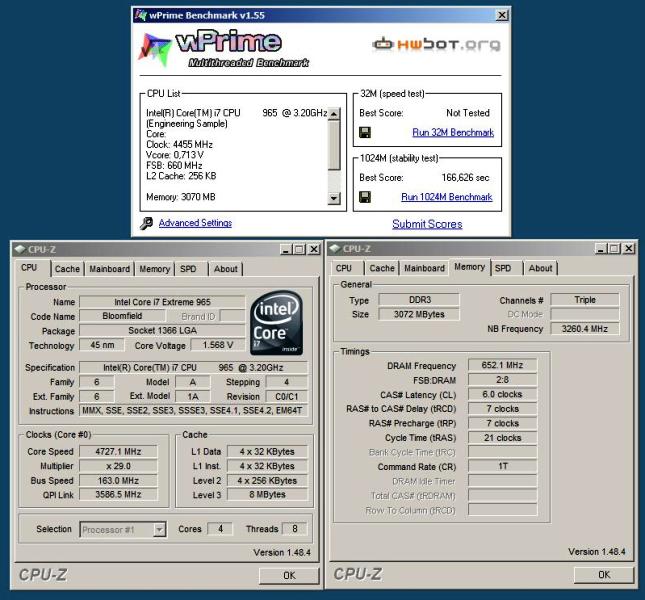The image size is (645, 600).
Task: Switch to Memory tab in left CPU-Z
Action: coord(155,269)
